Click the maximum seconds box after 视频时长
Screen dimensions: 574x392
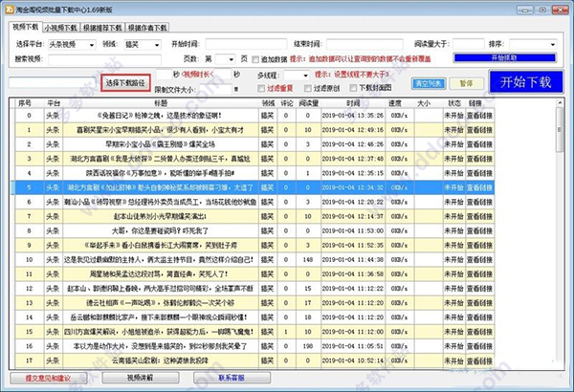pyautogui.click(x=222, y=75)
